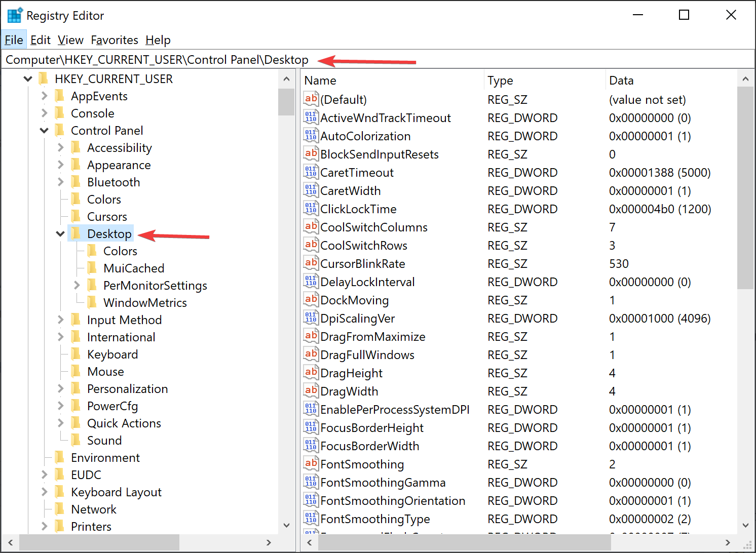
Task: Click the values pane vertical scrollbar thumb
Action: point(745,187)
